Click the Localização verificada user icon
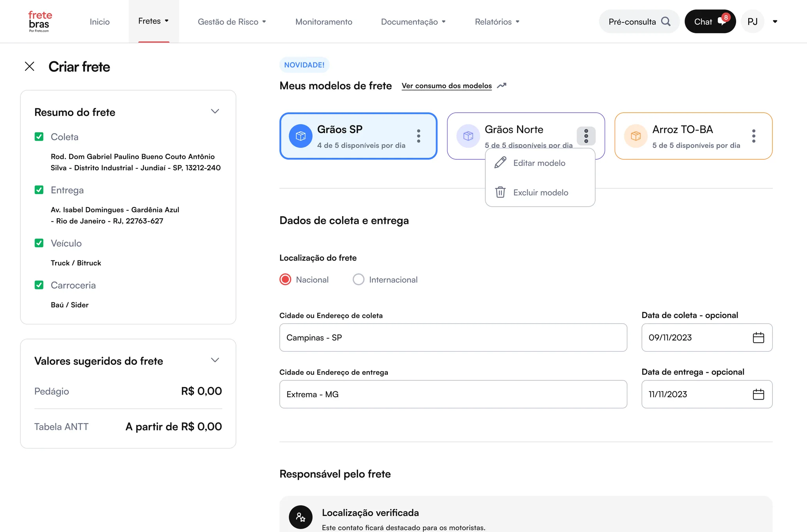This screenshot has width=807, height=532. coord(301,517)
